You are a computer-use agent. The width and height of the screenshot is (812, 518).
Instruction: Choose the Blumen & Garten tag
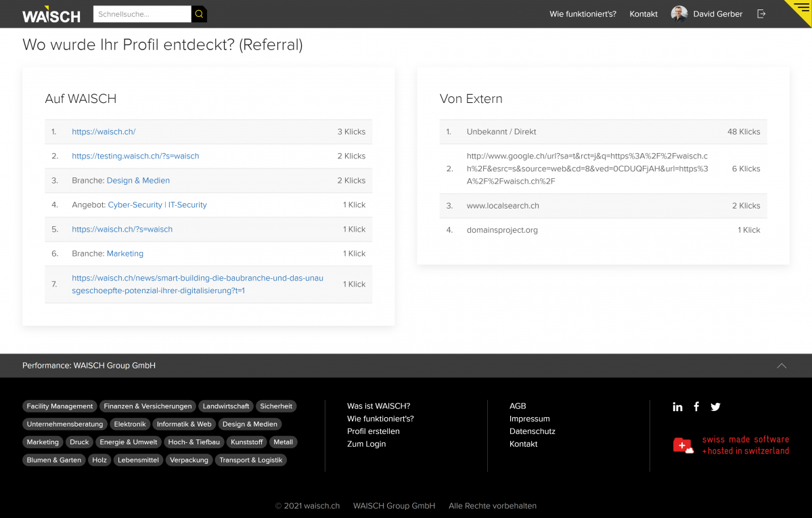click(54, 460)
